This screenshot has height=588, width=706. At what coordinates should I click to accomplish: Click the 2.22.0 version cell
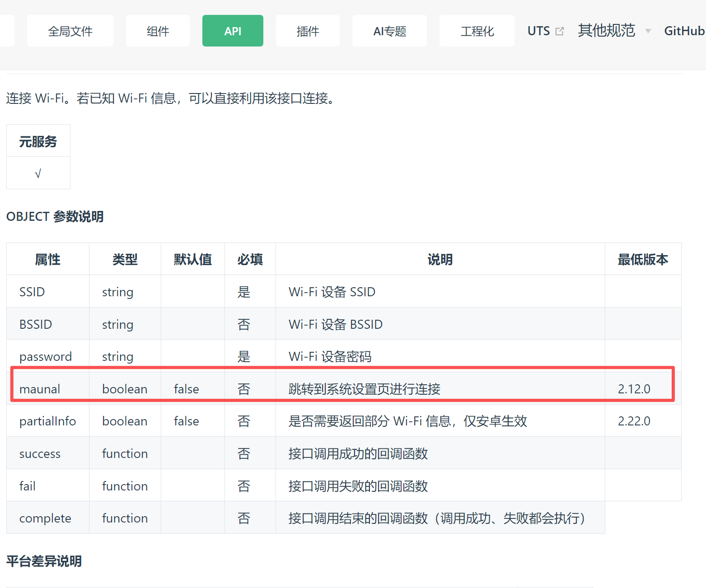[634, 421]
